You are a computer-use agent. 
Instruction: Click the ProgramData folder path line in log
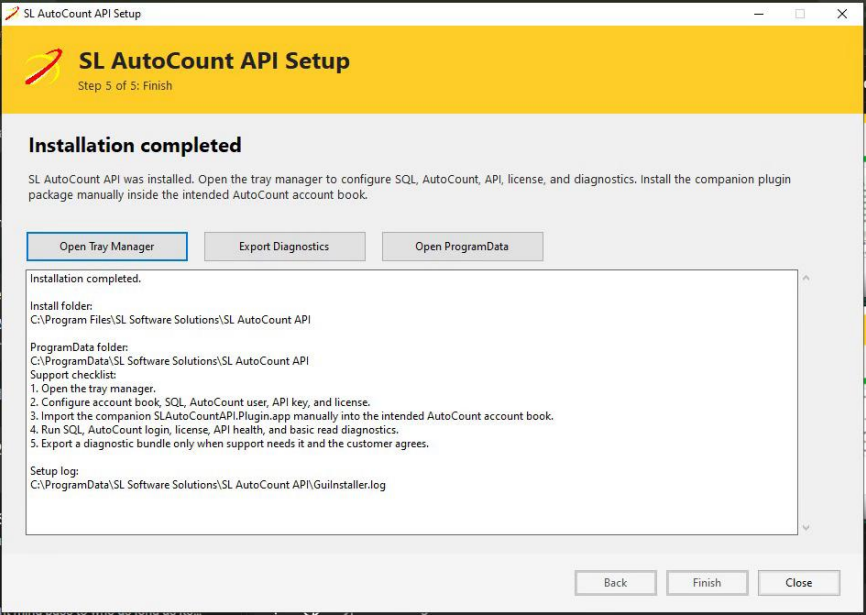pos(169,361)
